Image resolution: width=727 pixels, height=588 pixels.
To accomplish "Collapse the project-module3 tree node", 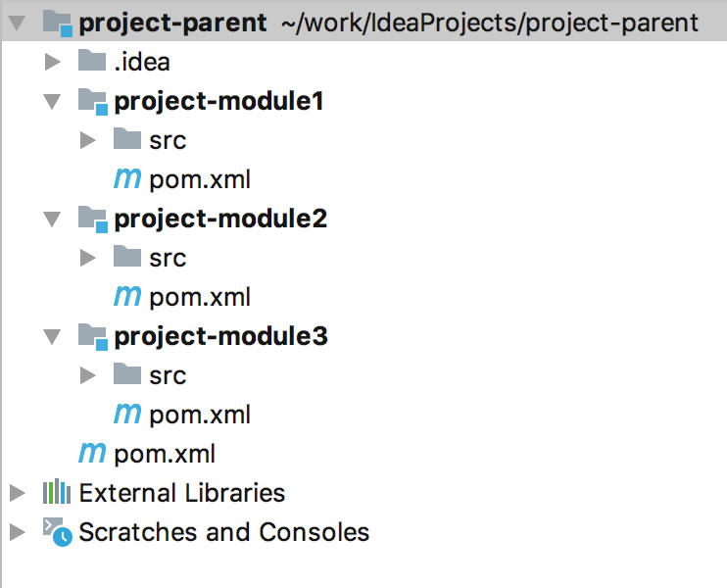I will [52, 336].
